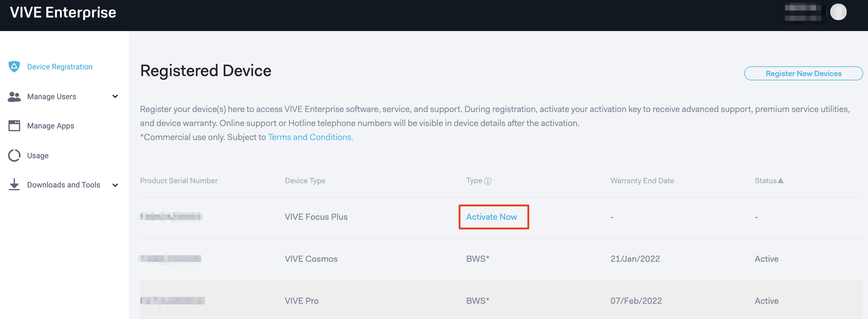The height and width of the screenshot is (319, 868).
Task: Expand the Manage Users chevron
Action: coord(115,96)
